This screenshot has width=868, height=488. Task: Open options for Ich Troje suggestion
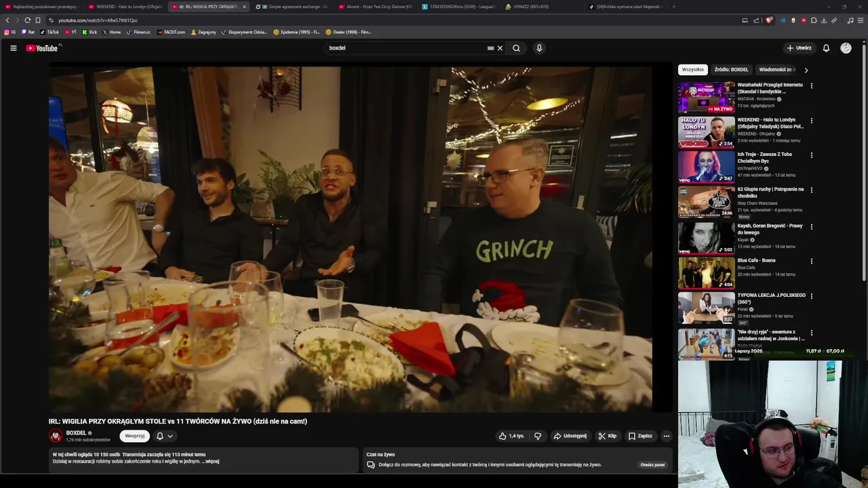click(x=811, y=155)
